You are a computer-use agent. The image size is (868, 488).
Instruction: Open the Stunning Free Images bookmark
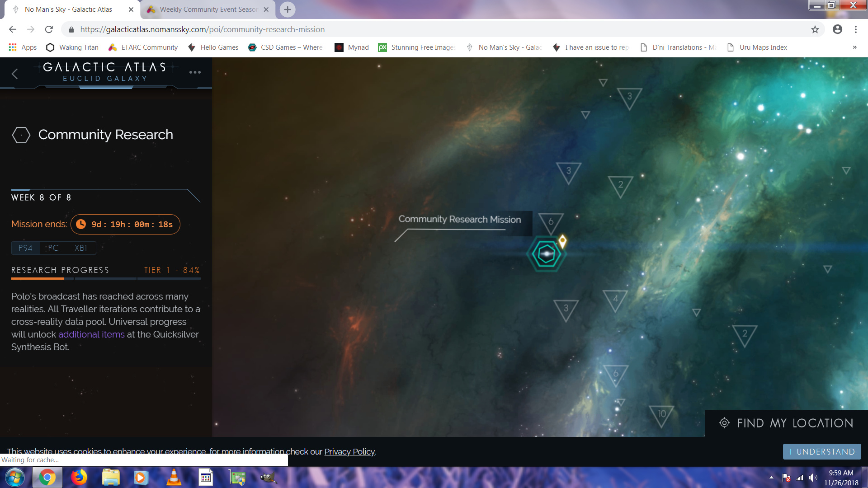416,47
